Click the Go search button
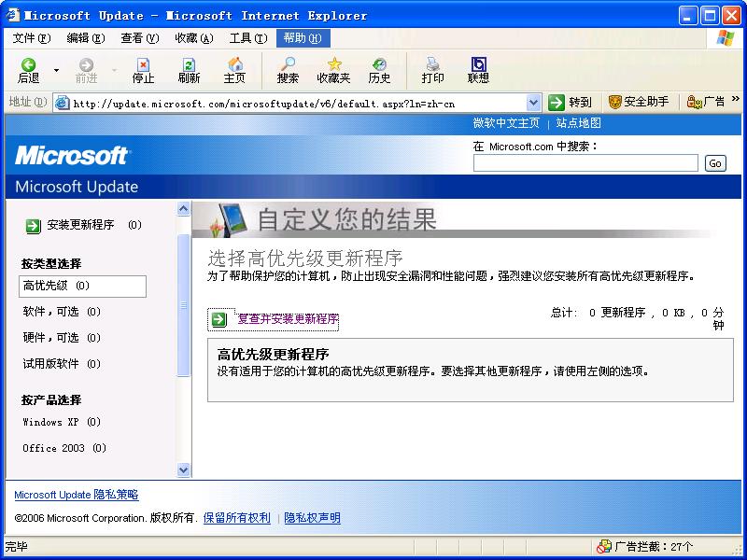 click(x=715, y=163)
